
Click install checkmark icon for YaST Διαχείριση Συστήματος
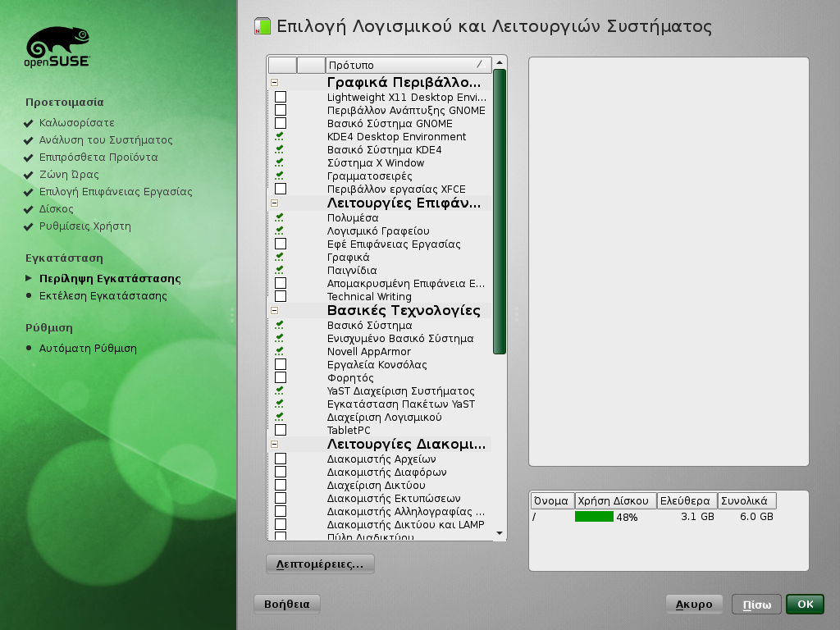point(279,391)
